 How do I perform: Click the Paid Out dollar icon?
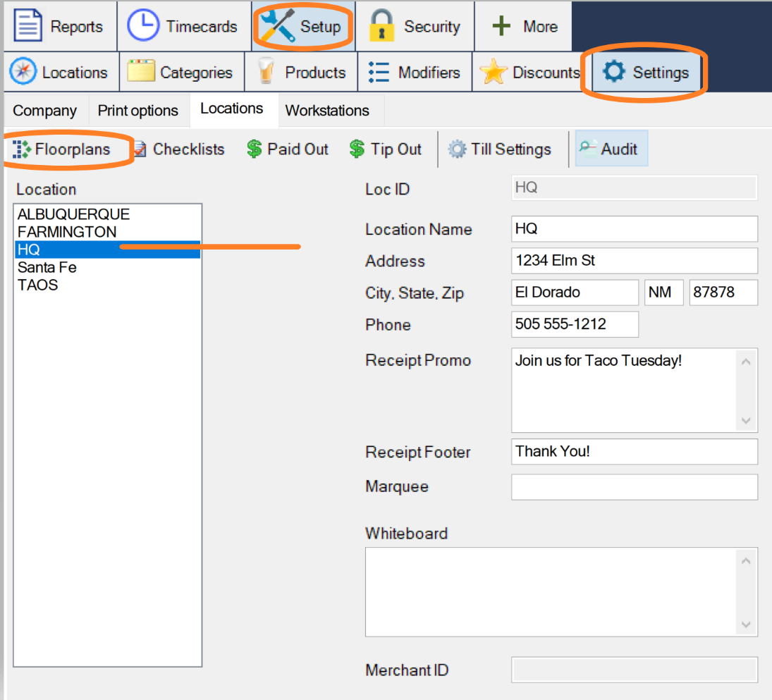tap(254, 149)
